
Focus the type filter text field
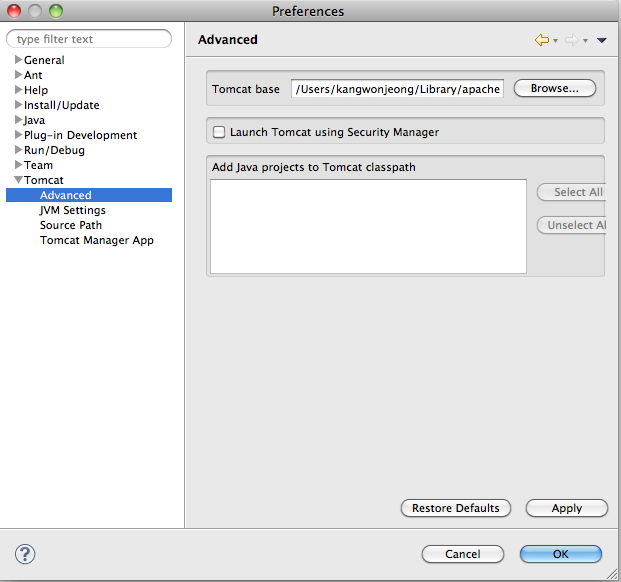(x=89, y=39)
